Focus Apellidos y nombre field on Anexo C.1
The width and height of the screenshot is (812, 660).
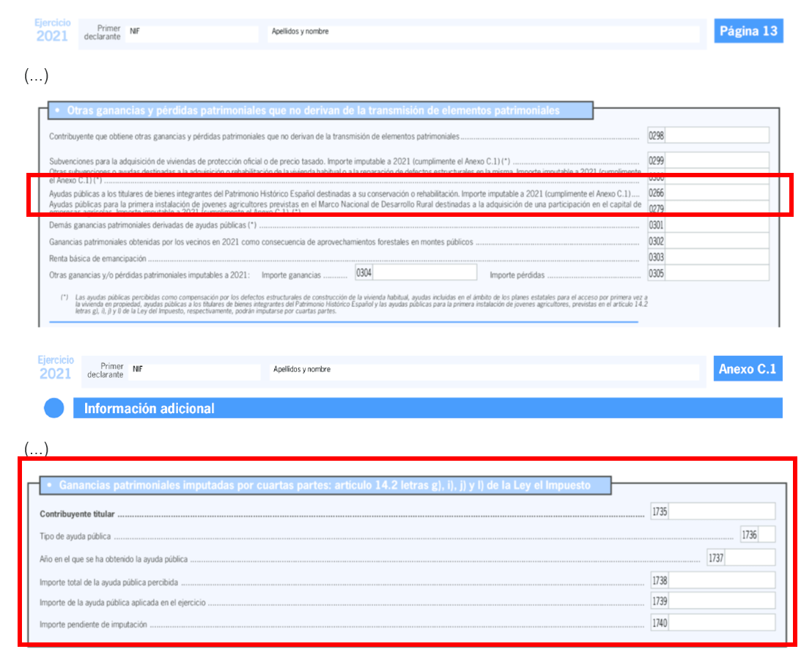click(484, 371)
